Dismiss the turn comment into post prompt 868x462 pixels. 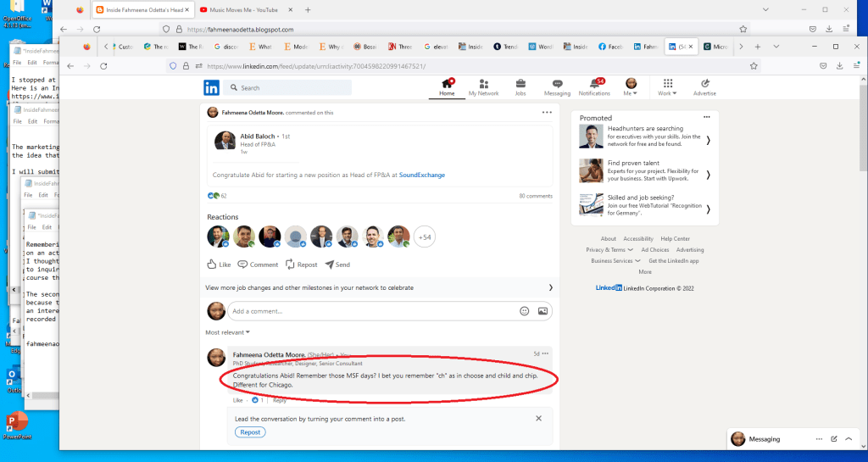point(538,418)
